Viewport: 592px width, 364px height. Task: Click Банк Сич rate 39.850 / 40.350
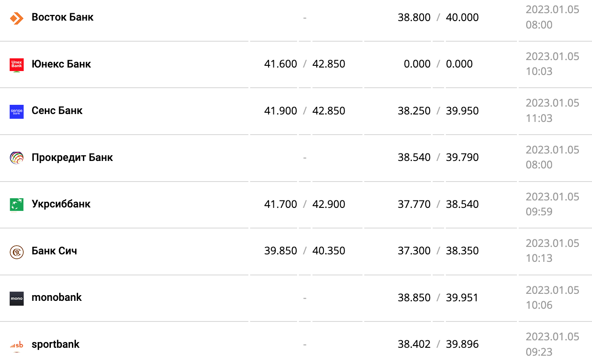coord(305,251)
